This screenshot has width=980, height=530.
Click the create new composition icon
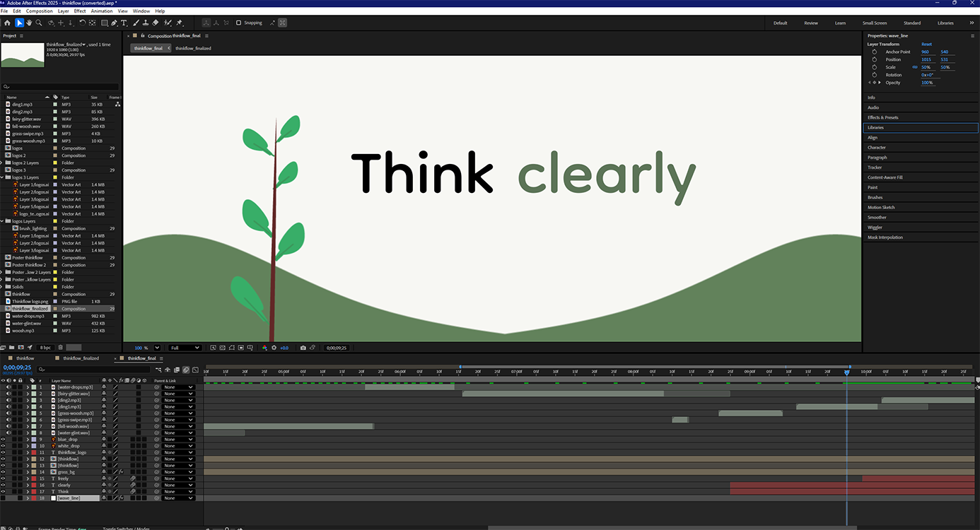click(21, 347)
